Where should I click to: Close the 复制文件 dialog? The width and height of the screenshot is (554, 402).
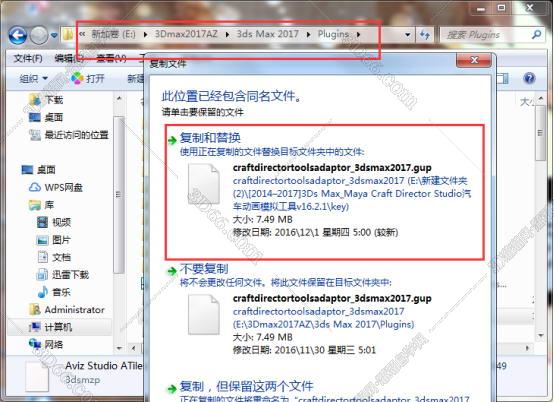click(474, 60)
